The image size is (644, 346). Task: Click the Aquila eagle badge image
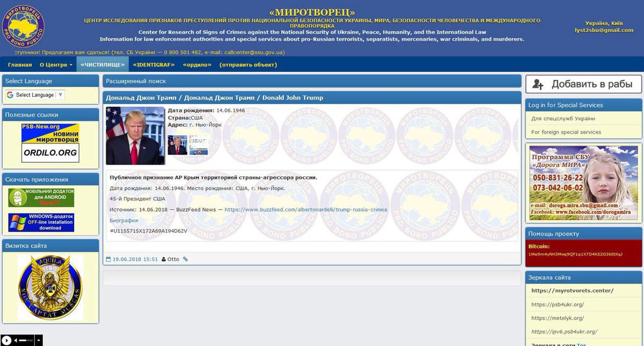[50, 287]
